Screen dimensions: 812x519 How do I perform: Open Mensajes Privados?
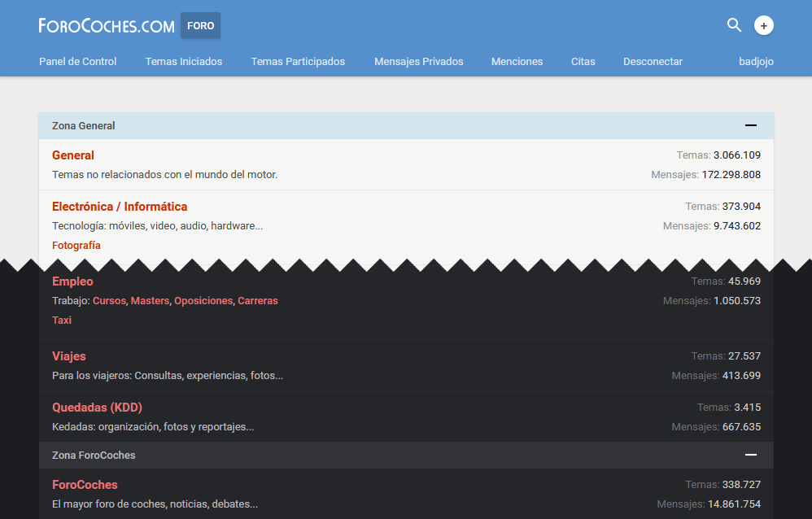coord(418,61)
